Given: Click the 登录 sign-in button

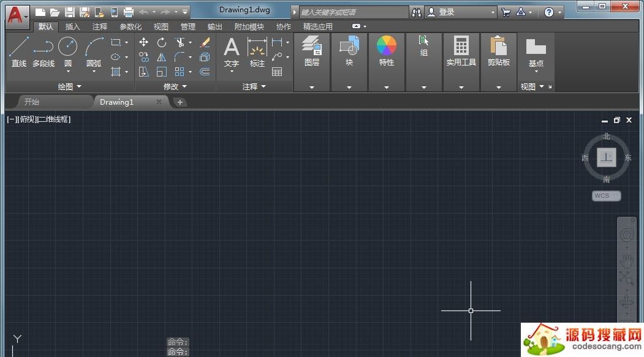Looking at the screenshot, I should (446, 12).
